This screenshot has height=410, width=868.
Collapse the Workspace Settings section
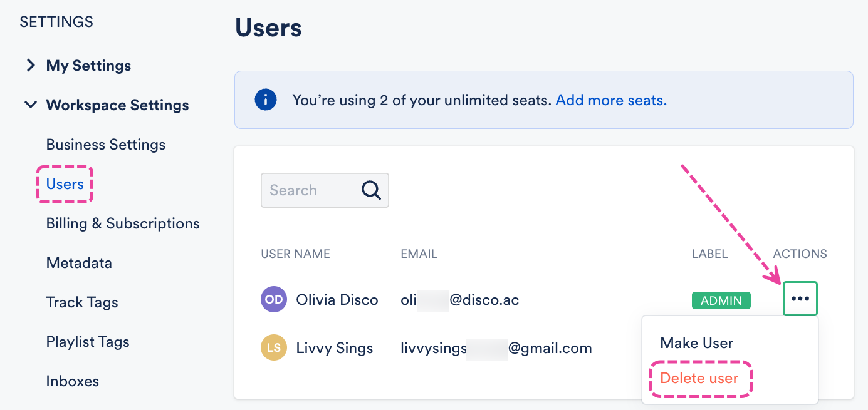[x=31, y=105]
